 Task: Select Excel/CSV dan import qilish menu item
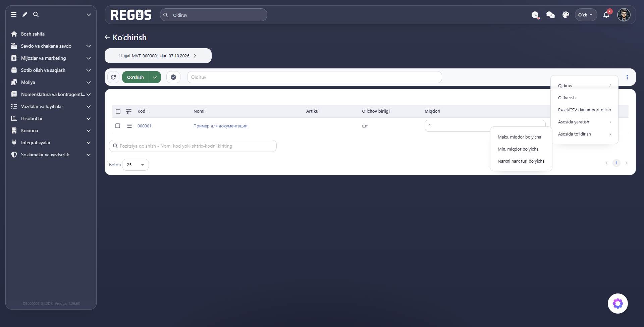[x=584, y=110]
